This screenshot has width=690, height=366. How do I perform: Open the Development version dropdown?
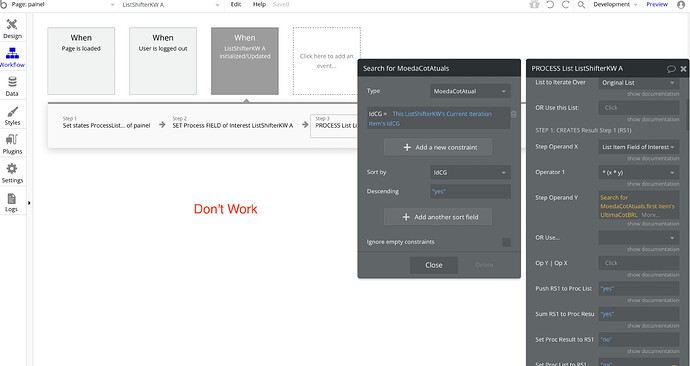point(615,4)
